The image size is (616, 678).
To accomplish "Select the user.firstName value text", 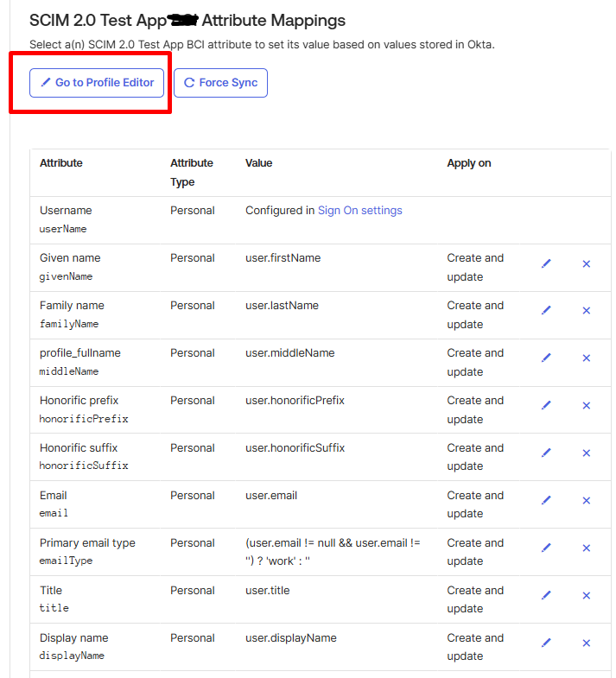I will coord(283,258).
